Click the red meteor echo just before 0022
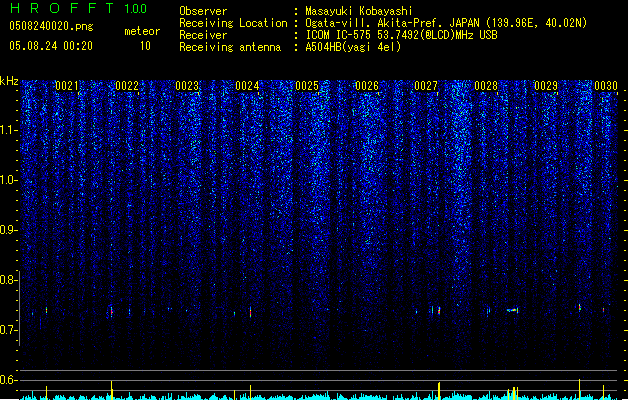Screen dimensions: 629x400 112,311
